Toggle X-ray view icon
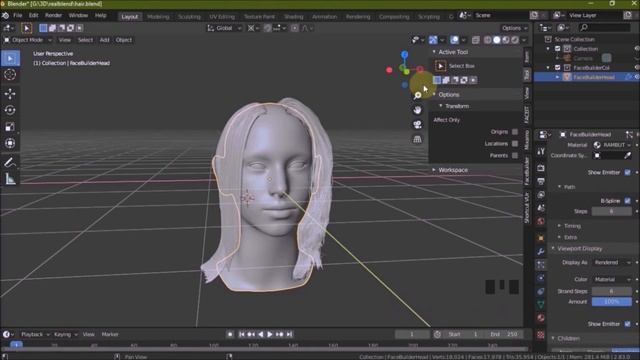640x360 pixels. pos(476,40)
